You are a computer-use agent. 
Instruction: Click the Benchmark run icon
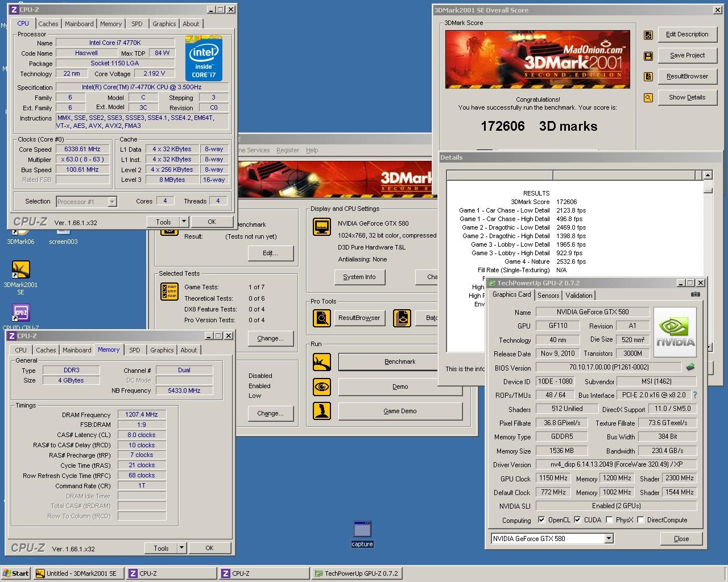[x=322, y=362]
